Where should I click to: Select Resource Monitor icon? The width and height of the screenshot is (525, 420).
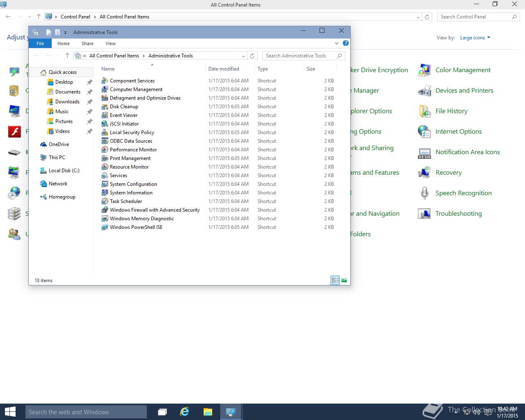point(105,167)
